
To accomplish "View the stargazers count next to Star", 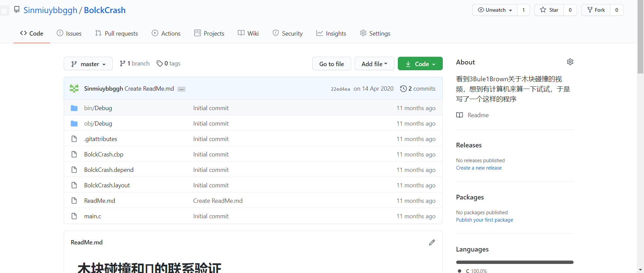I will point(570,10).
